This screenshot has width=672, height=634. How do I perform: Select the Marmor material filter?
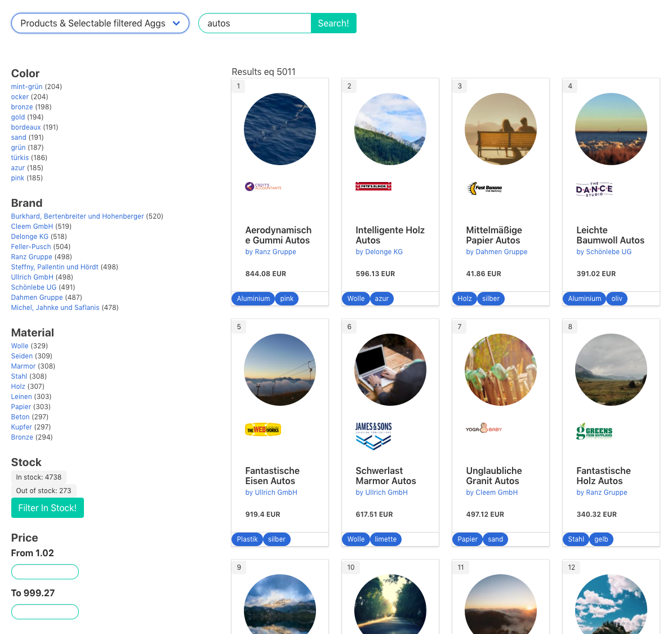[23, 366]
